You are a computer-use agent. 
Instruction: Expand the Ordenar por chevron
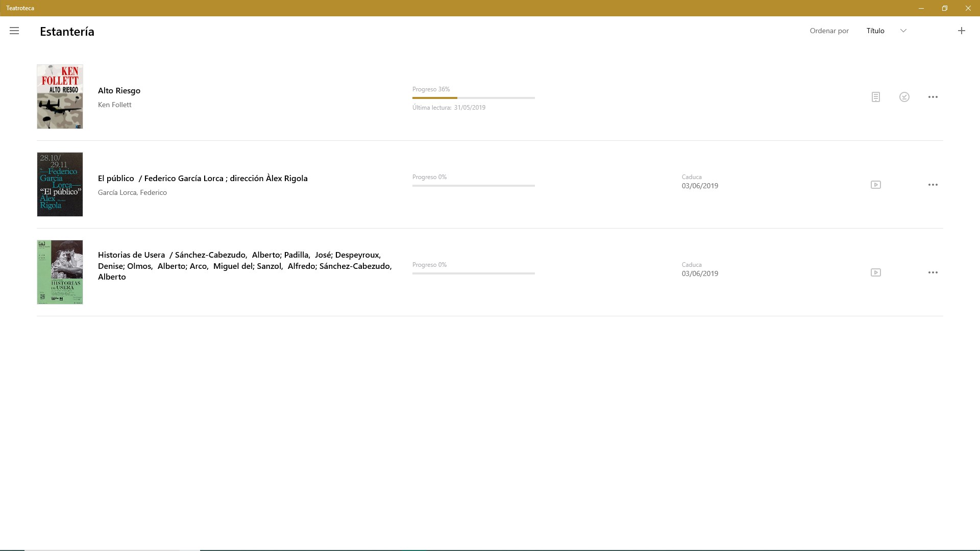903,31
